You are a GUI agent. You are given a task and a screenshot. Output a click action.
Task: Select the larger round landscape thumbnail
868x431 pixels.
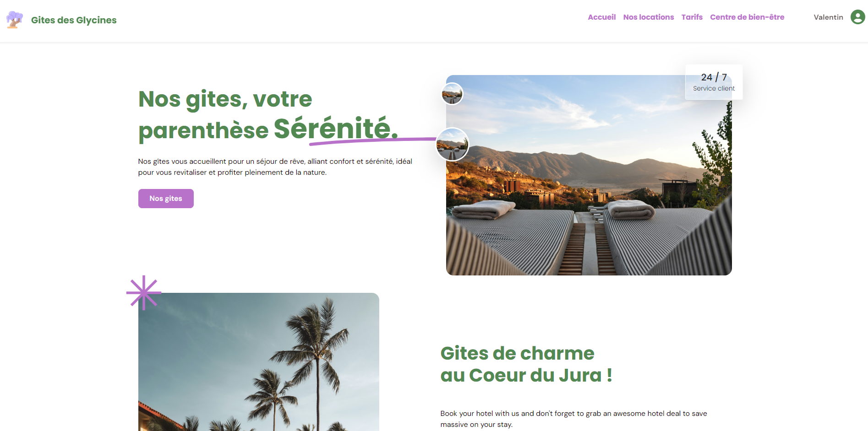coord(452,144)
